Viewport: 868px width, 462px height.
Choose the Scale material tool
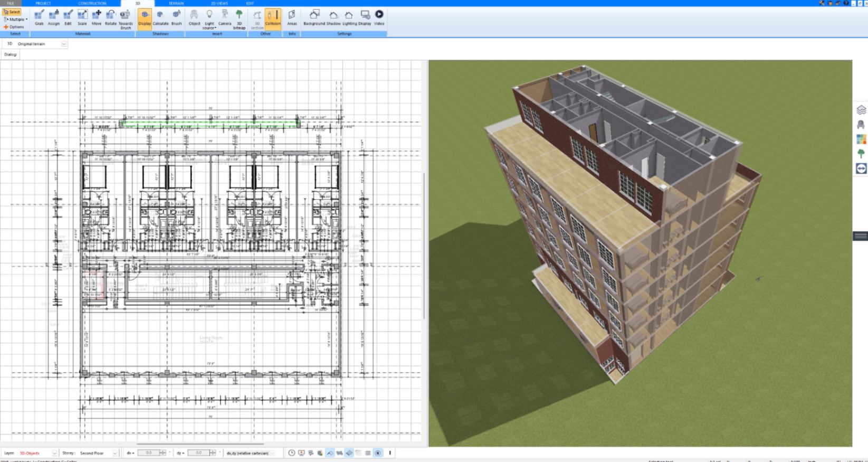pyautogui.click(x=82, y=17)
